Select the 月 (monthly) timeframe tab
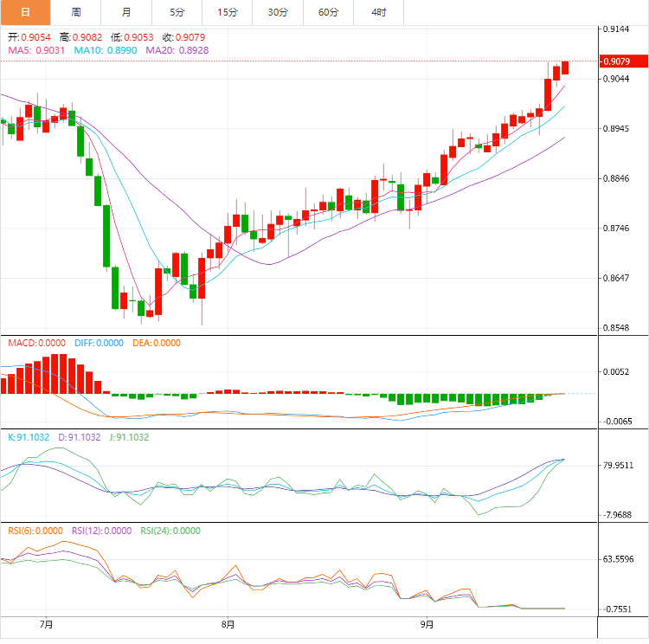 (x=127, y=12)
